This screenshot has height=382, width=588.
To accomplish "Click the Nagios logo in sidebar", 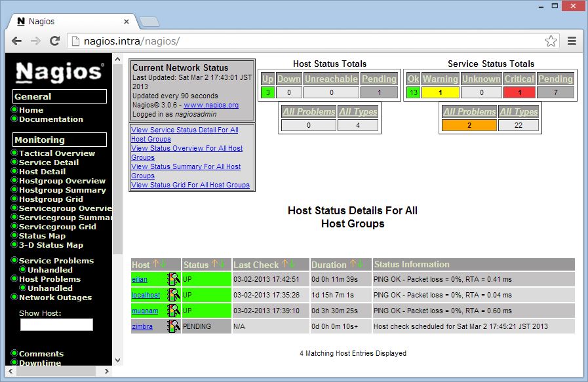I will tap(59, 72).
